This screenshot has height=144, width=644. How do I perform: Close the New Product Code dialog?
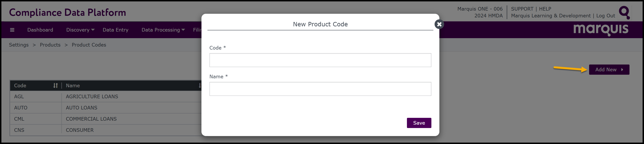click(x=439, y=24)
